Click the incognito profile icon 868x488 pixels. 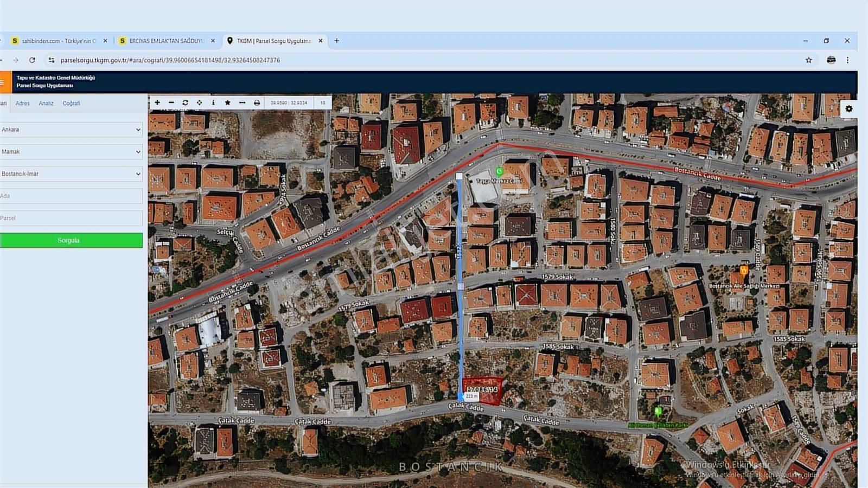click(x=831, y=60)
